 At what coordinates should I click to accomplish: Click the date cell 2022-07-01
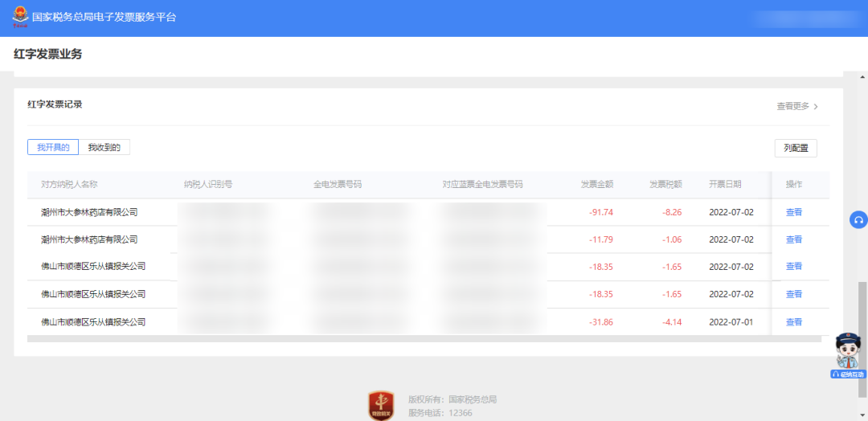[731, 322]
